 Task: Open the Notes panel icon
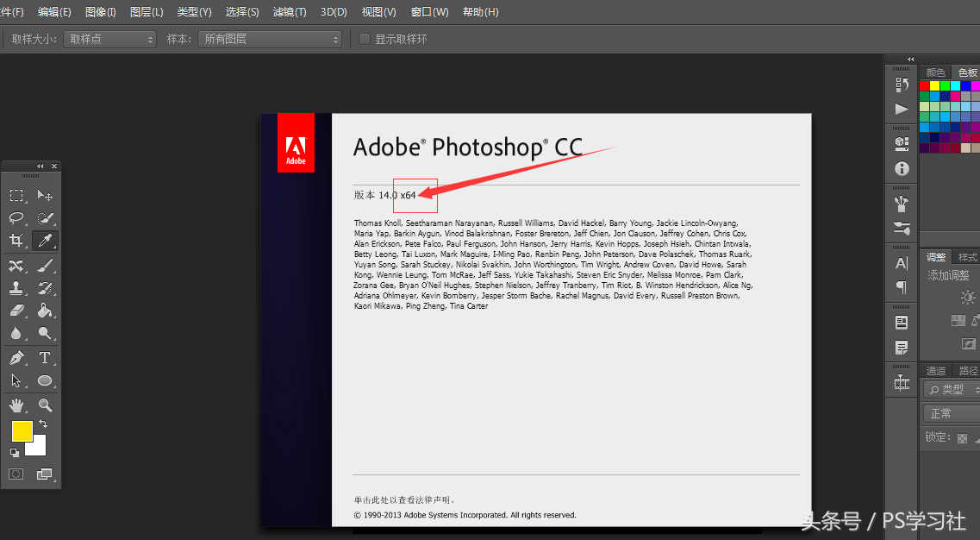(x=902, y=348)
